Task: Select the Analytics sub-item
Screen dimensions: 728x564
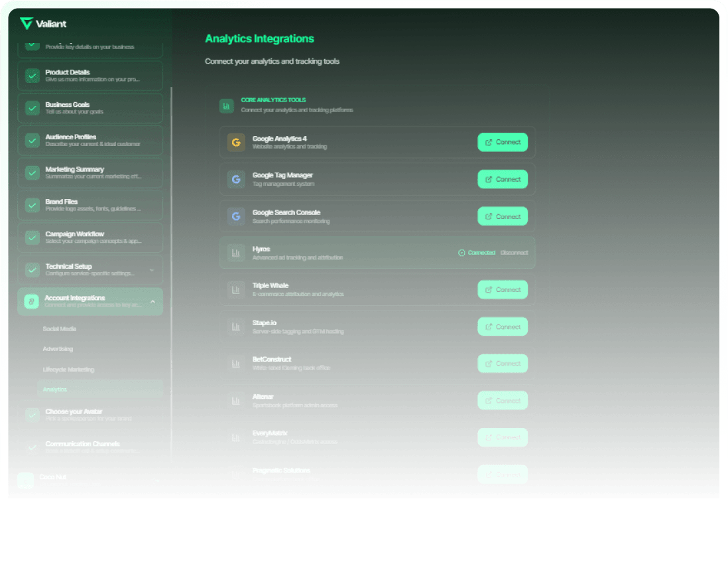Action: coord(100,389)
